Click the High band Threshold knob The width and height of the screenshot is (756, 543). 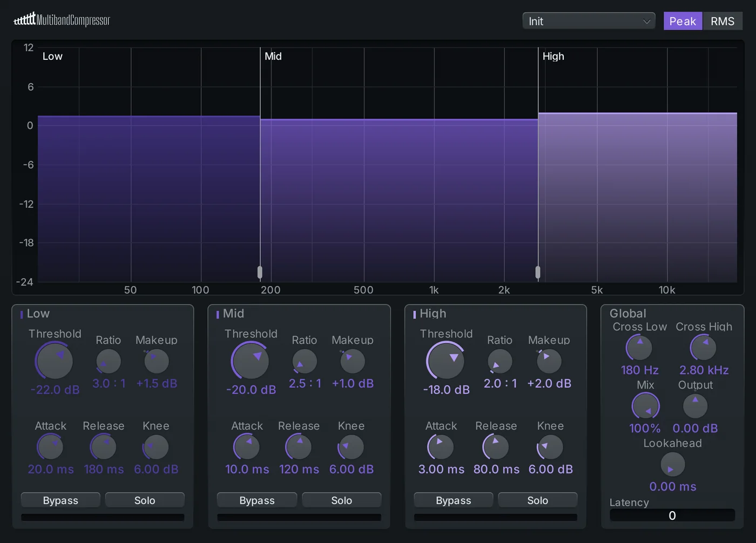(446, 361)
